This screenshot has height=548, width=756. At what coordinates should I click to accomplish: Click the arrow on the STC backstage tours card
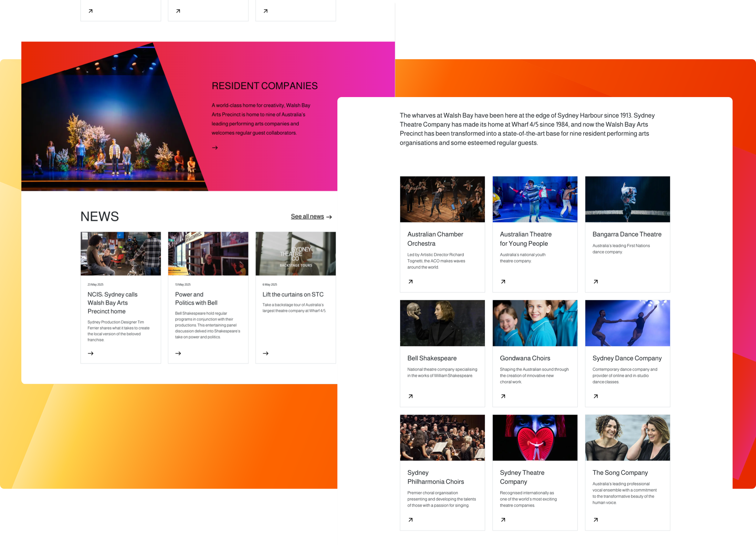tap(266, 353)
